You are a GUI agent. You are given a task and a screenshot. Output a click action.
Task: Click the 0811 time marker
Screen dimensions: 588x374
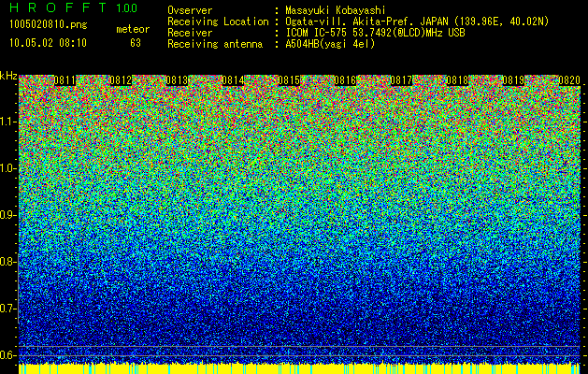pos(65,80)
